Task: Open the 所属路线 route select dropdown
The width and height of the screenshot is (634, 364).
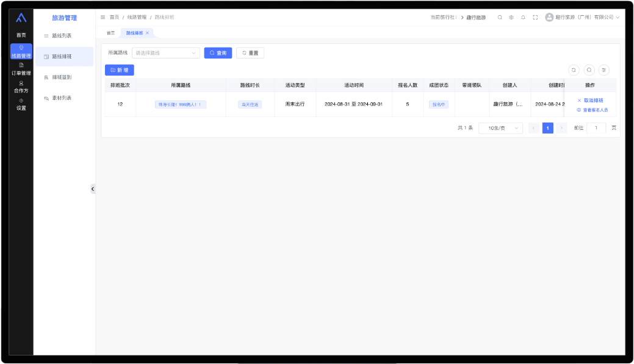Action: [x=166, y=53]
